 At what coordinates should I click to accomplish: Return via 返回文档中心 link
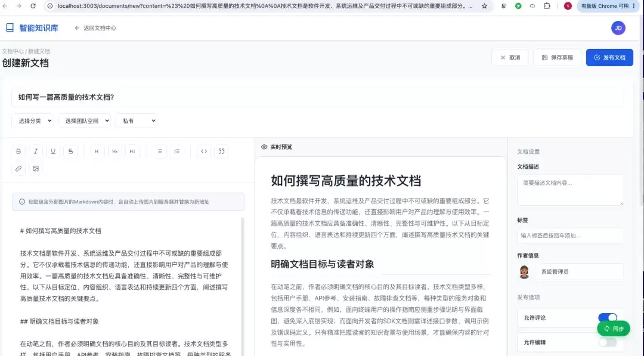coord(95,28)
